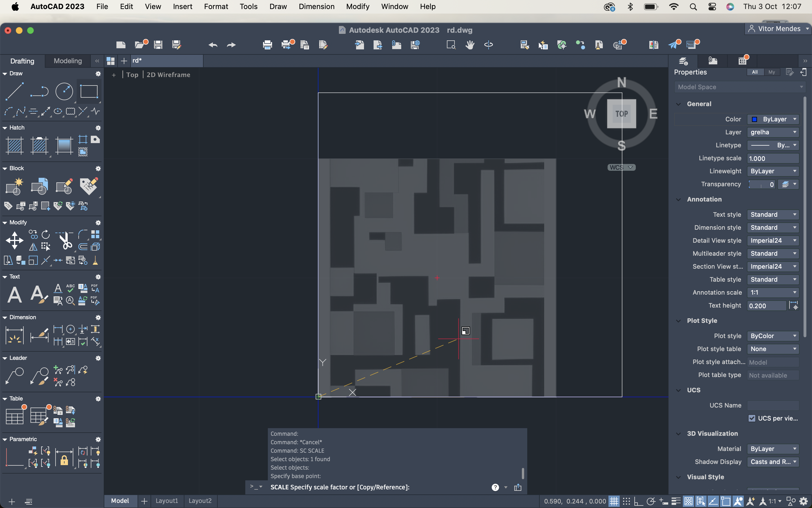Create Multiline Text with large A icon
Image resolution: width=812 pixels, height=508 pixels.
pos(14,295)
